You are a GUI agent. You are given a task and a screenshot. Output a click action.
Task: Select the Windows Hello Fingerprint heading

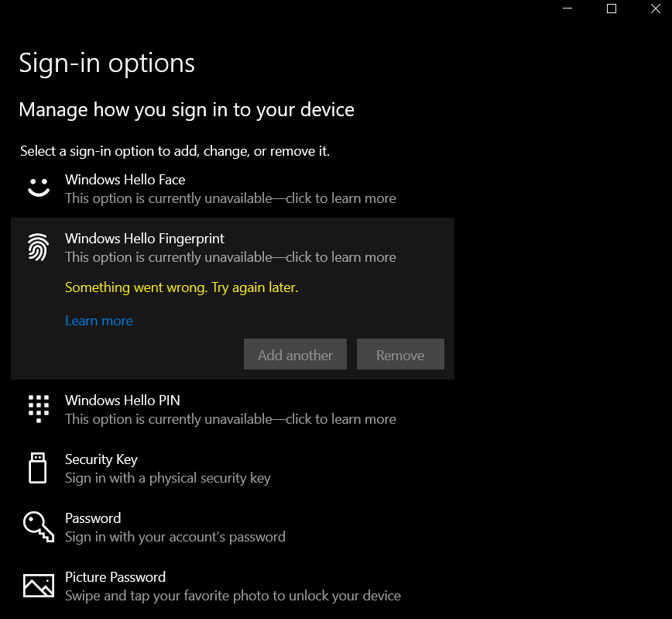145,239
